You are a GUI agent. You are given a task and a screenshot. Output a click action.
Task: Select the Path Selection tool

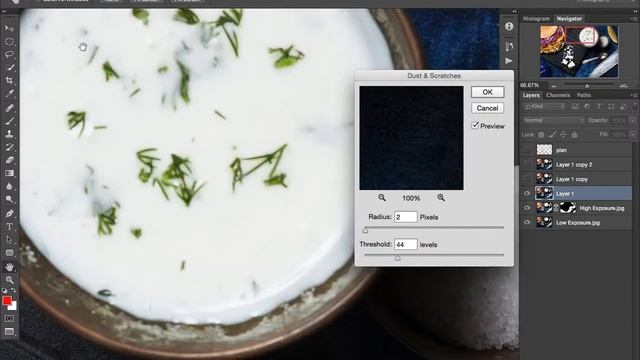9,240
